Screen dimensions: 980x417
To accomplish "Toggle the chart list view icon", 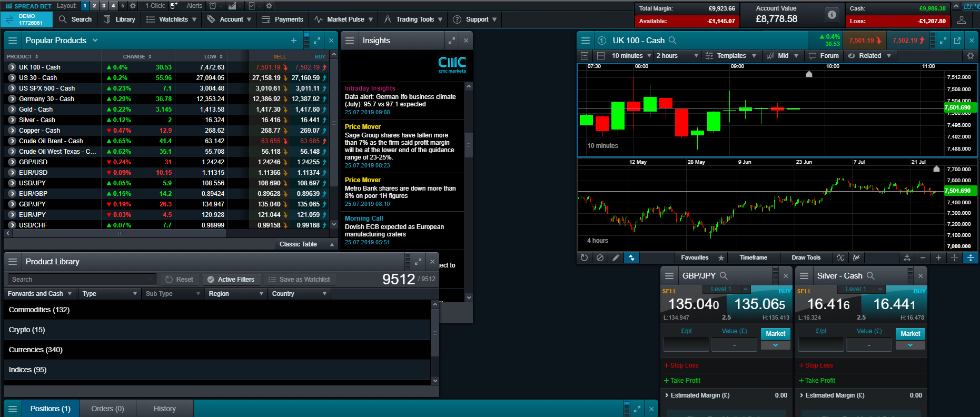I will tap(585, 56).
